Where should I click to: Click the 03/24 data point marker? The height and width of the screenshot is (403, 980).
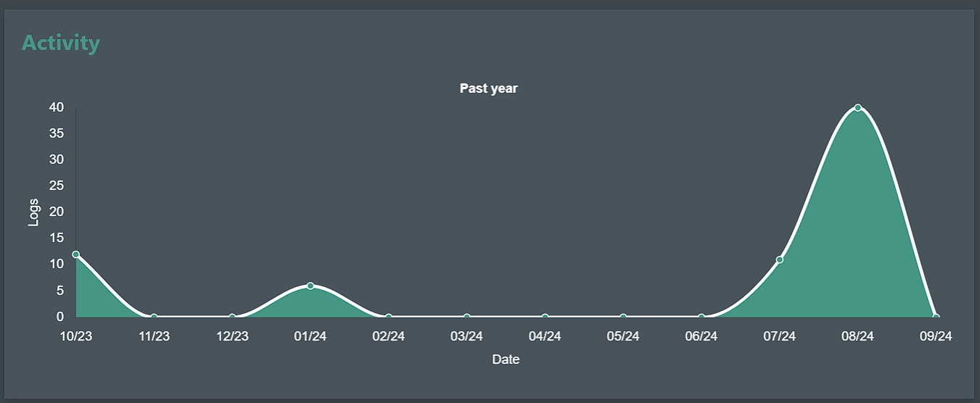click(x=467, y=317)
